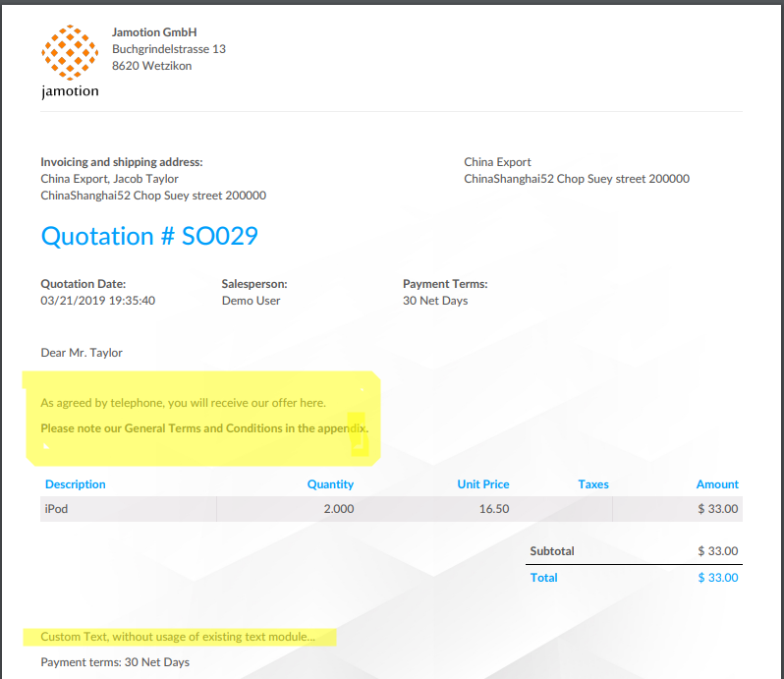Click 'As agreed by telephone' sentence
This screenshot has width=784, height=679.
[x=183, y=403]
